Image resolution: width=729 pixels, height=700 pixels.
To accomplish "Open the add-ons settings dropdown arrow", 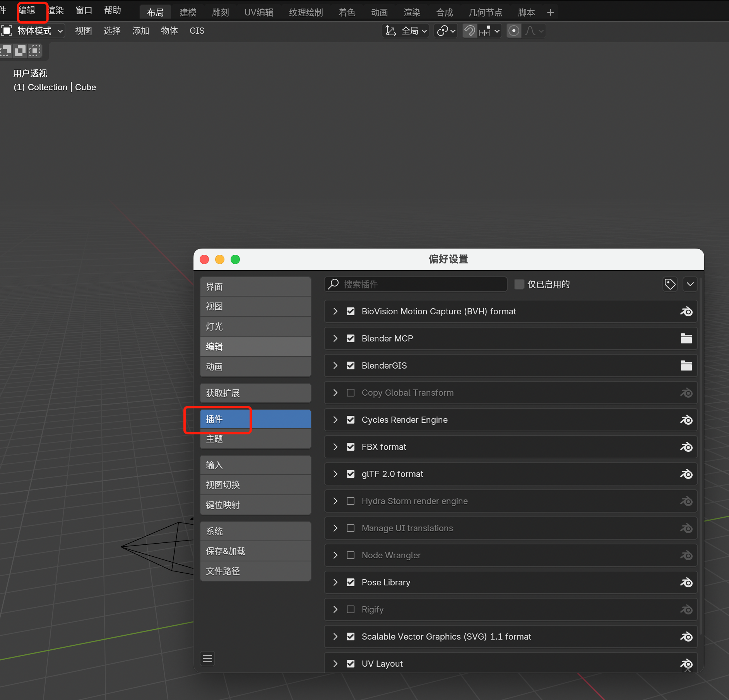I will click(x=690, y=284).
